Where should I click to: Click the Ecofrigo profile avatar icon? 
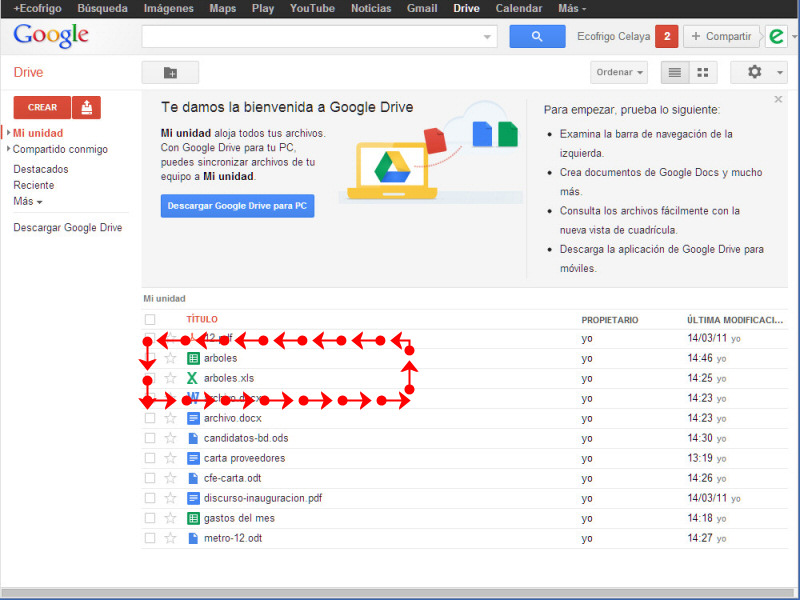(x=776, y=36)
